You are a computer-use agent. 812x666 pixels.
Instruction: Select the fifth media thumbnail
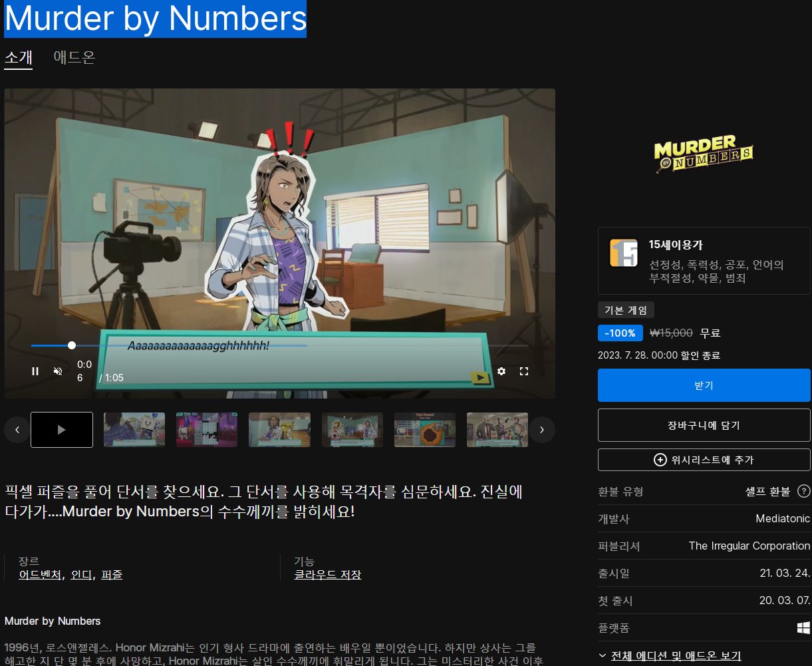(x=352, y=430)
